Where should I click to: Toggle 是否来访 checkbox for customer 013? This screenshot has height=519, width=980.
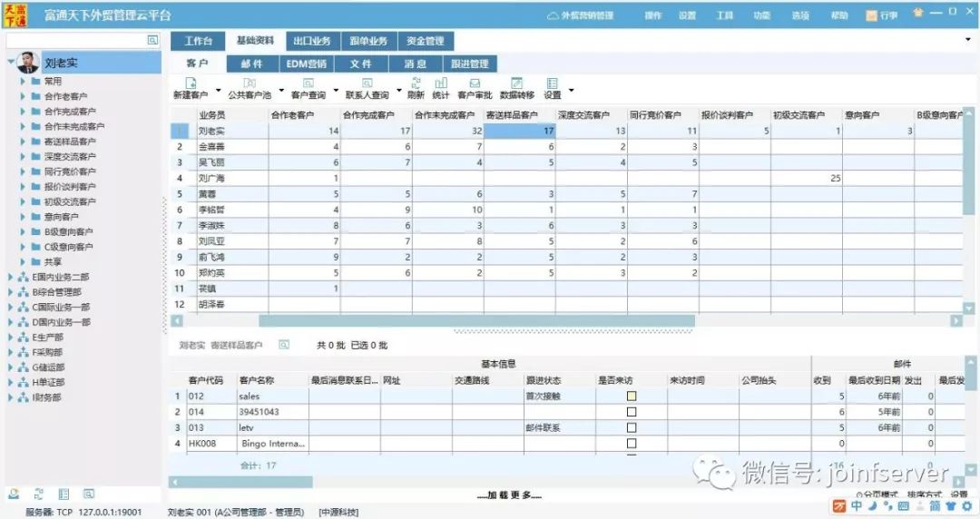click(632, 427)
